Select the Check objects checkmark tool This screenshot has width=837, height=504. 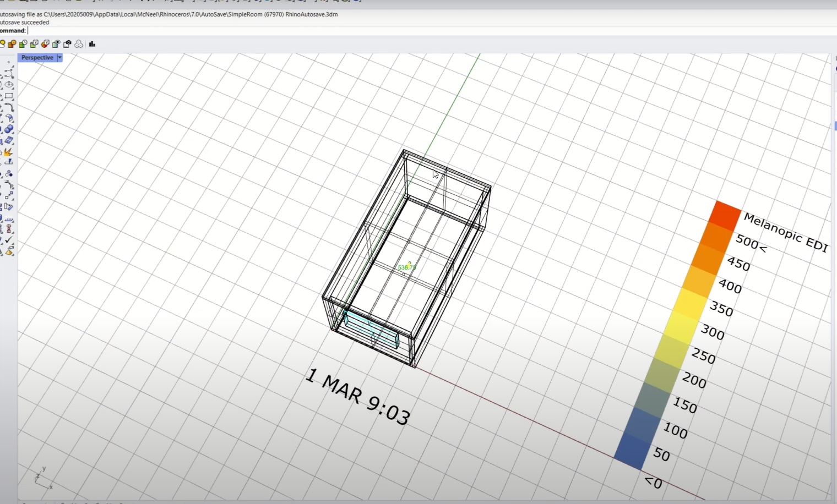tap(9, 240)
